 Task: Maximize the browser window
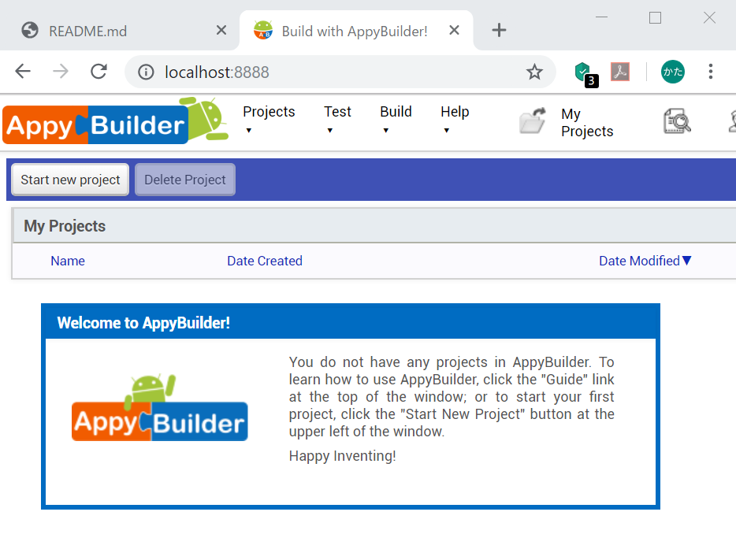point(656,18)
